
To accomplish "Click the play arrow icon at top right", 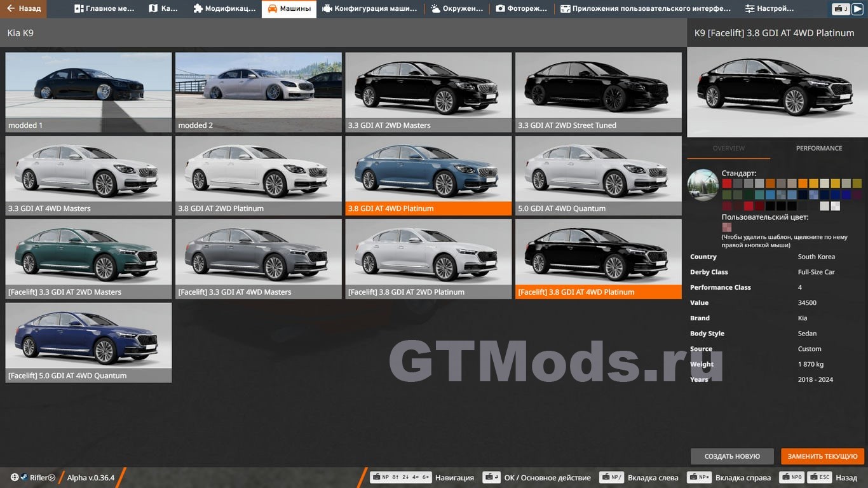I will click(857, 9).
